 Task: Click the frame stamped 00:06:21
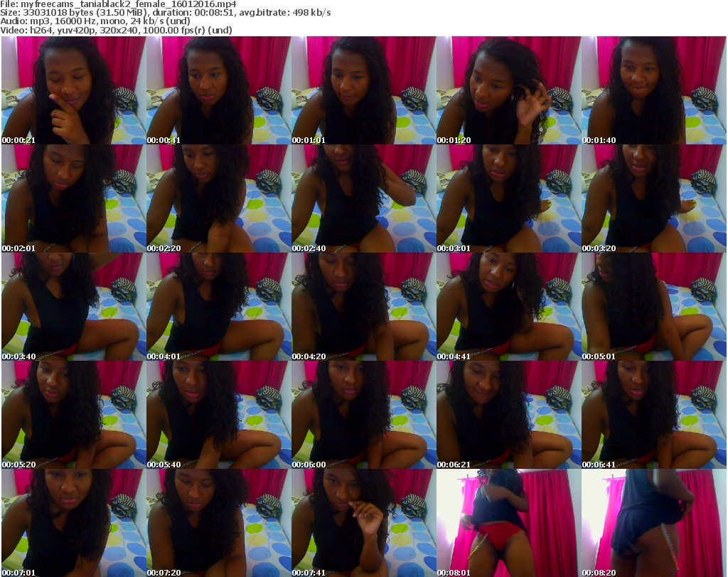(x=509, y=415)
